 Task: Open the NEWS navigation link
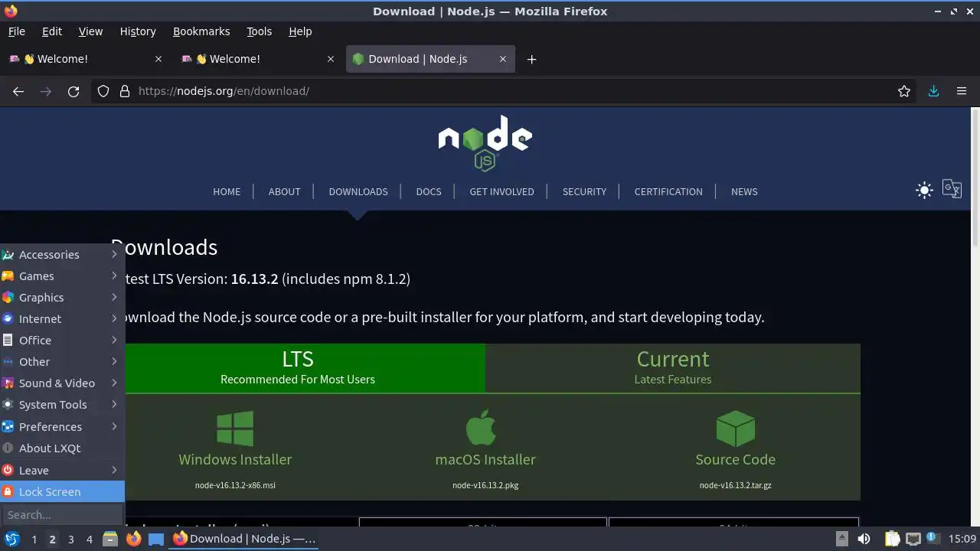coord(744,192)
